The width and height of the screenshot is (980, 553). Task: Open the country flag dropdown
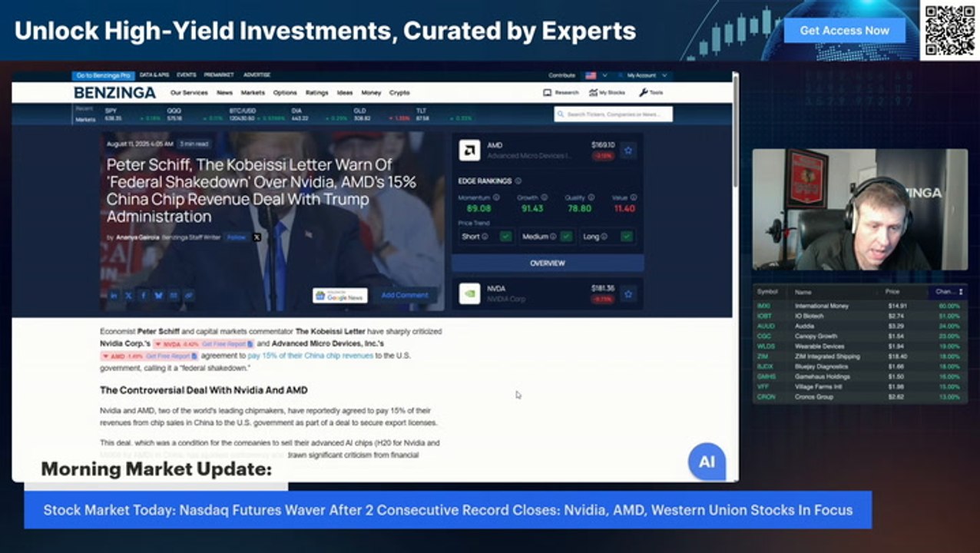point(596,76)
